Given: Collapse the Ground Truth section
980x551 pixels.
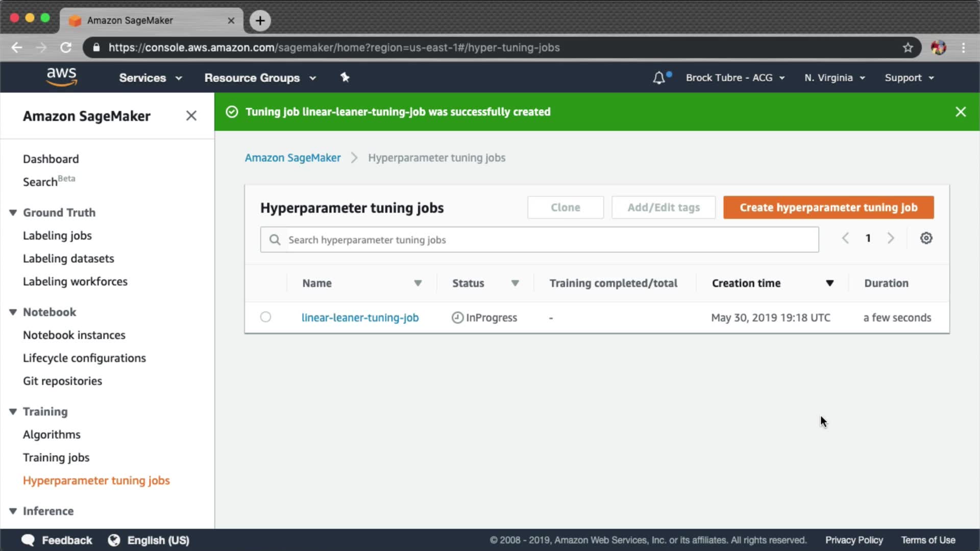Looking at the screenshot, I should [13, 213].
